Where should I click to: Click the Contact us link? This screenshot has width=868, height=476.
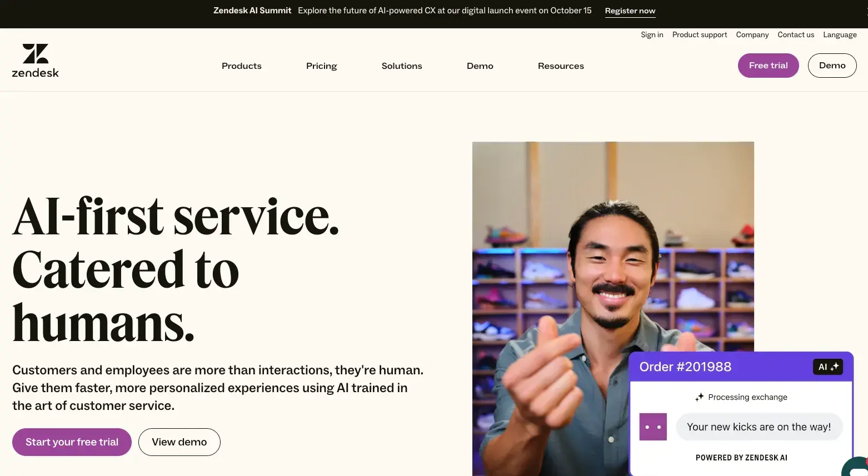(x=795, y=34)
